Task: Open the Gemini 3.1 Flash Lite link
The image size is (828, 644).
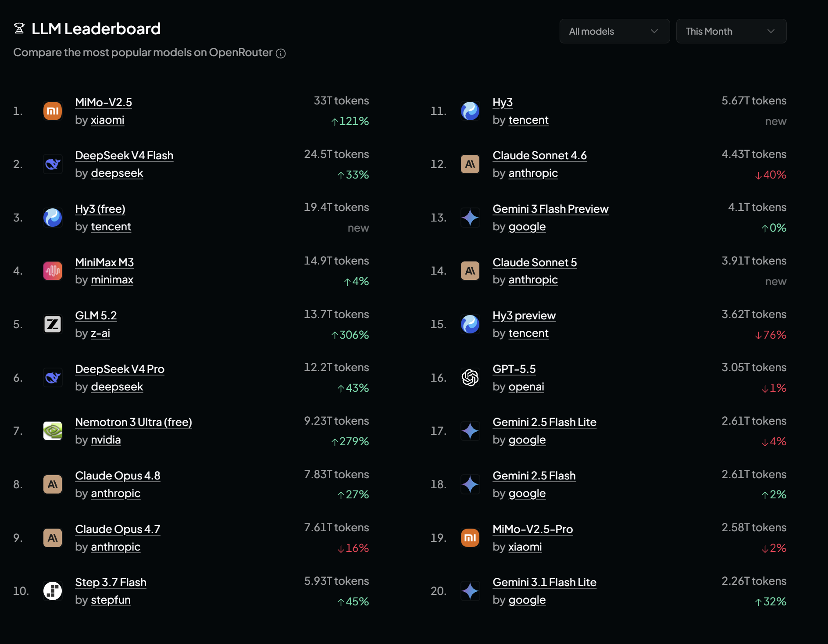Action: (x=544, y=582)
